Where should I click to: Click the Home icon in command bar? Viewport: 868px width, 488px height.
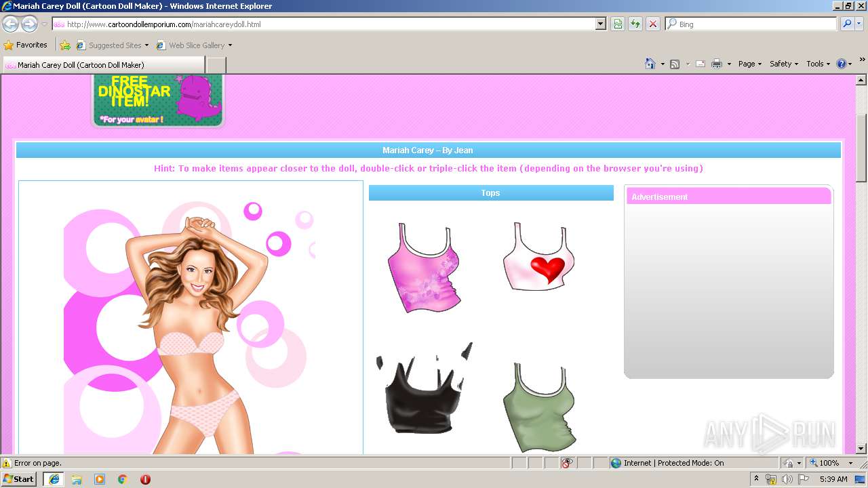pyautogui.click(x=650, y=64)
